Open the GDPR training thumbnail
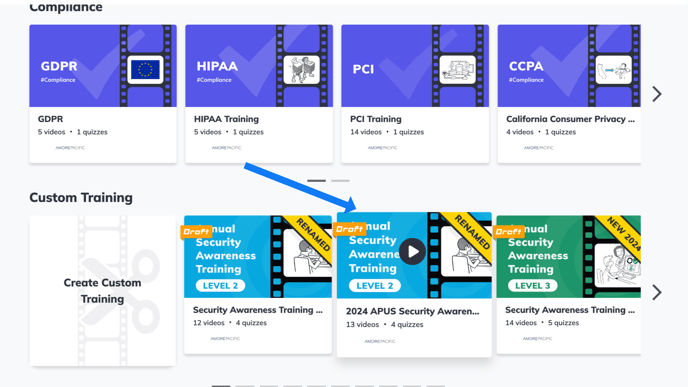 pos(103,66)
